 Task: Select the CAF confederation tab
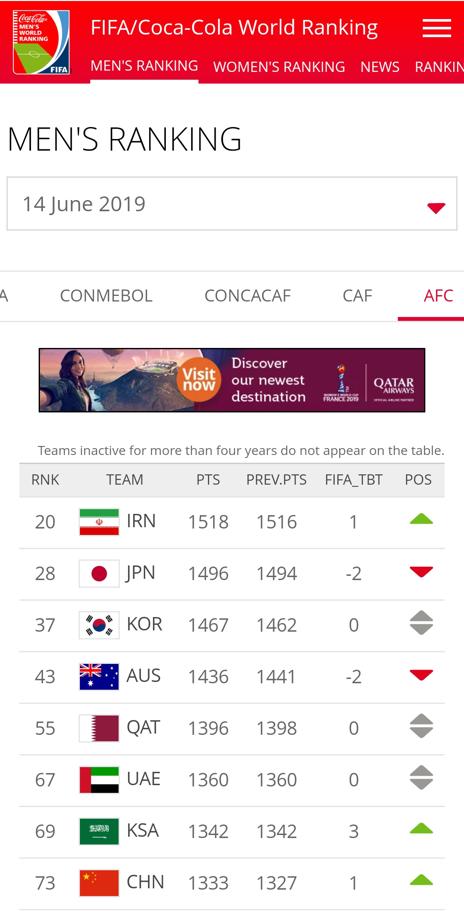coord(357,296)
